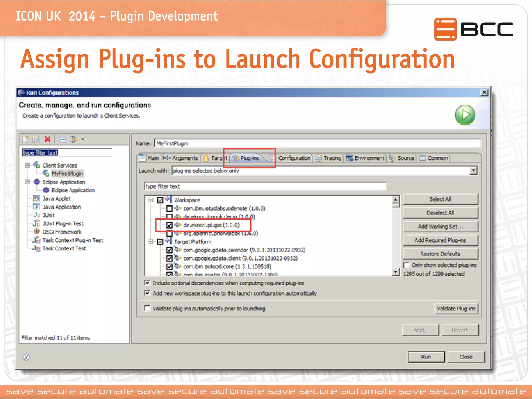The width and height of the screenshot is (532, 399).
Task: Collapse the Target Platform node
Action: pyautogui.click(x=151, y=241)
